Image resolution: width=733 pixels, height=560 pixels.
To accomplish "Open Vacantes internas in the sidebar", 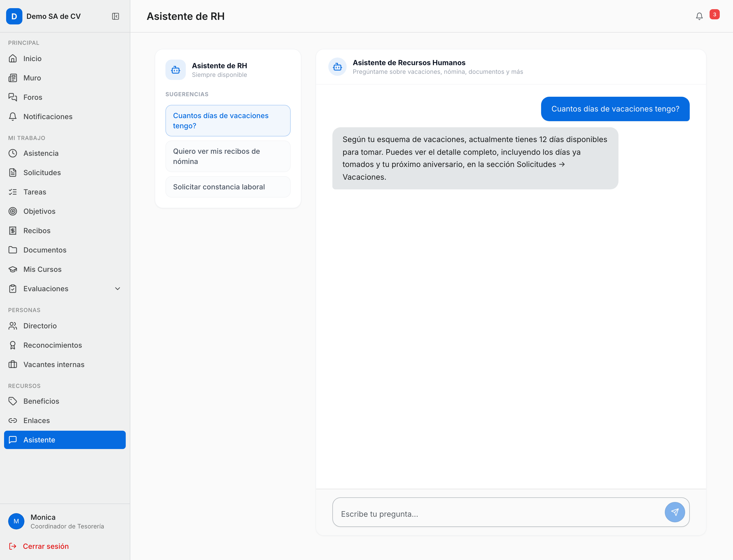I will click(x=65, y=364).
